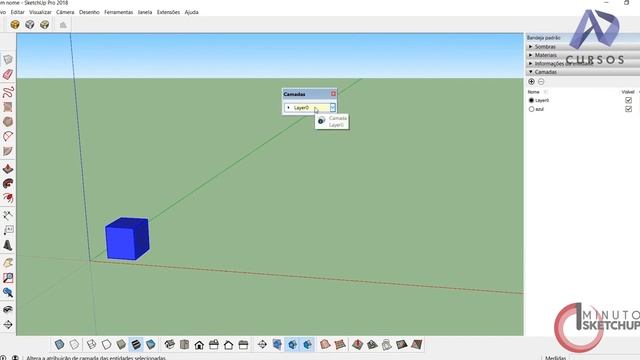The height and width of the screenshot is (360, 640).
Task: Activate the Text label tool
Action: [8, 230]
